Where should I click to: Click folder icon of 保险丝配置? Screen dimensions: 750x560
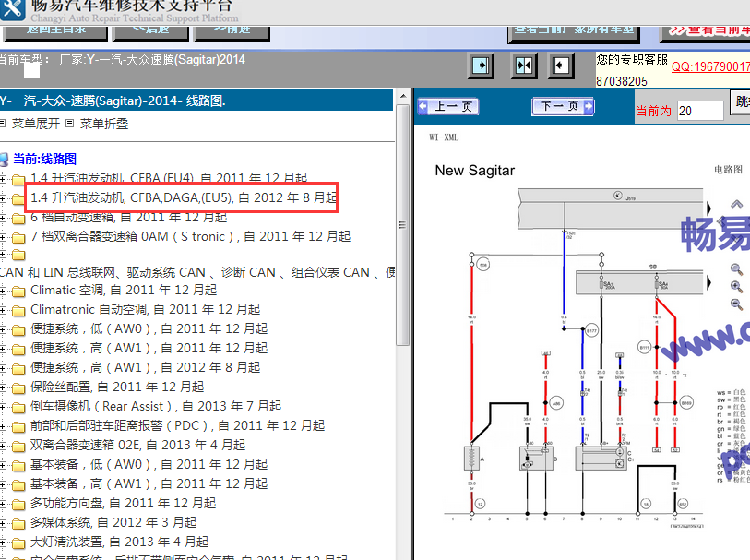tap(18, 387)
